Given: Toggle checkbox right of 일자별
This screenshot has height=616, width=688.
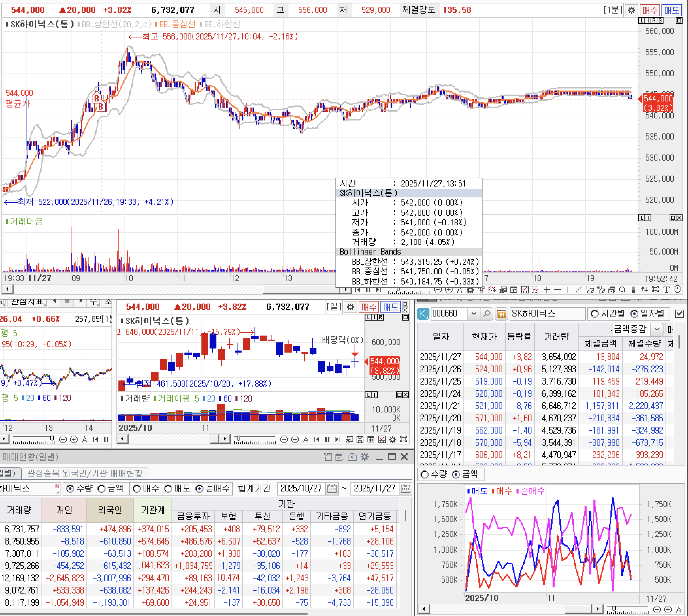Looking at the screenshot, I should pos(679,314).
